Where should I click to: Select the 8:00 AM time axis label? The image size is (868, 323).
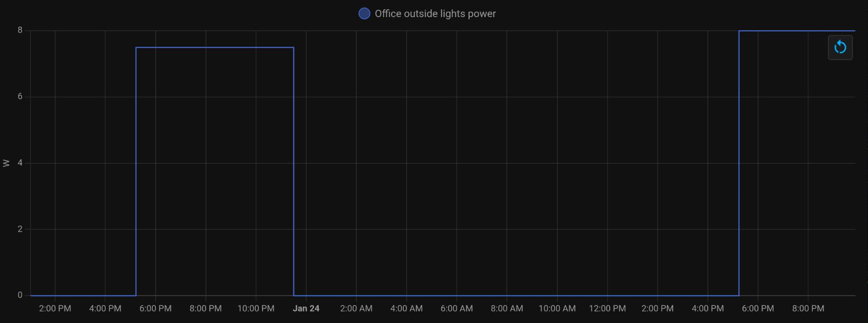[507, 308]
